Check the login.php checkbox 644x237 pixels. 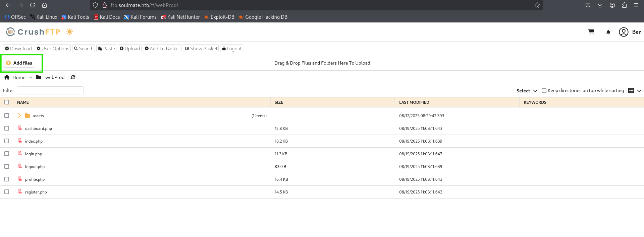pyautogui.click(x=7, y=154)
